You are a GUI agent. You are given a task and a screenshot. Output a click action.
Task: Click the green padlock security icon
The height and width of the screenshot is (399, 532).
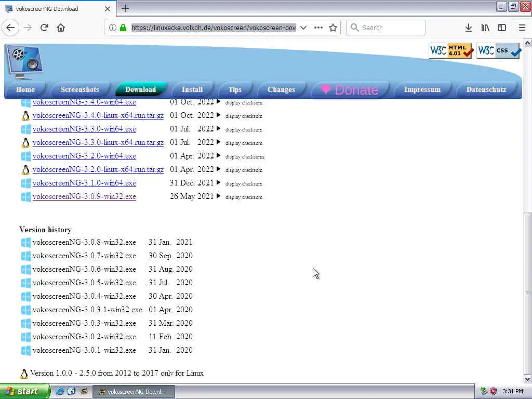(x=123, y=28)
